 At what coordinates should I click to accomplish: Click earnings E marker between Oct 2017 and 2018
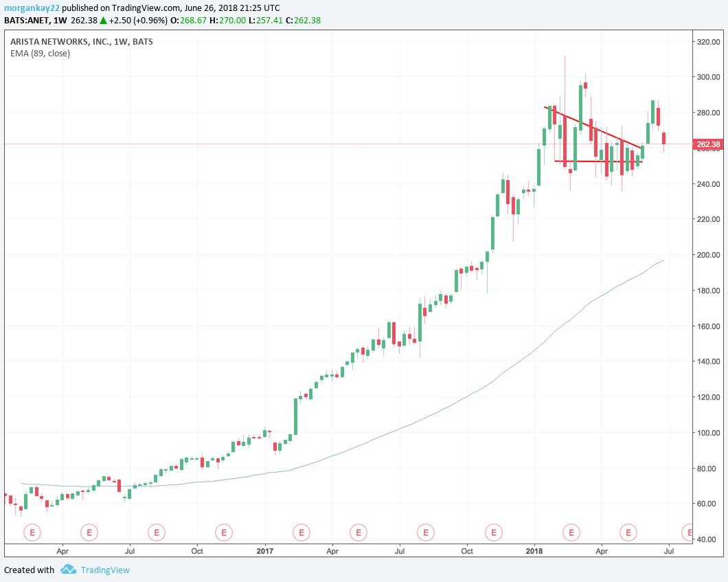(494, 533)
